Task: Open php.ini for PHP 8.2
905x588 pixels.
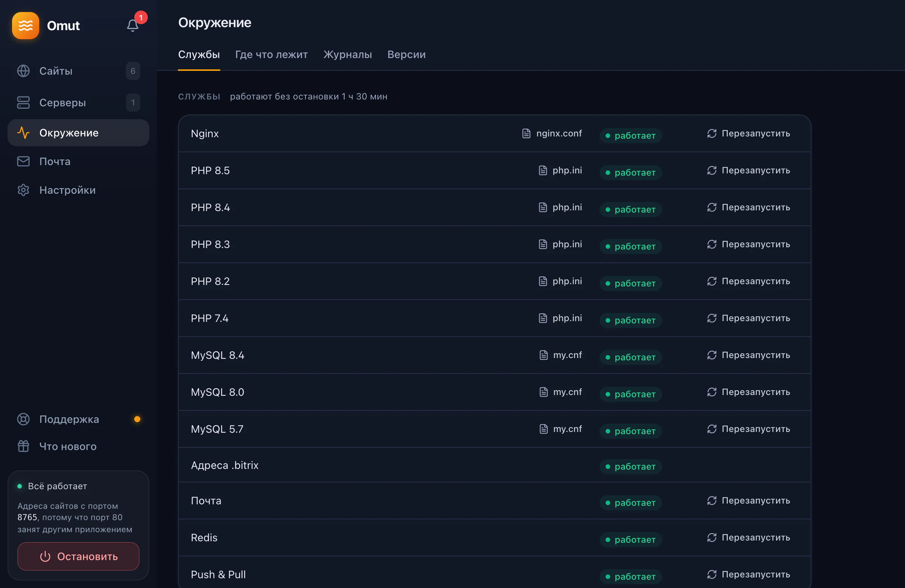Action: click(x=560, y=281)
